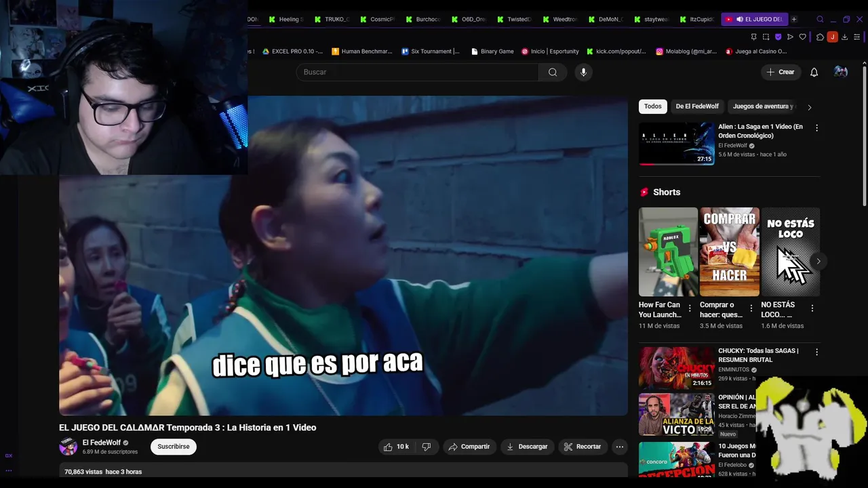
Task: Open Six Tournament bookmark
Action: 431,52
